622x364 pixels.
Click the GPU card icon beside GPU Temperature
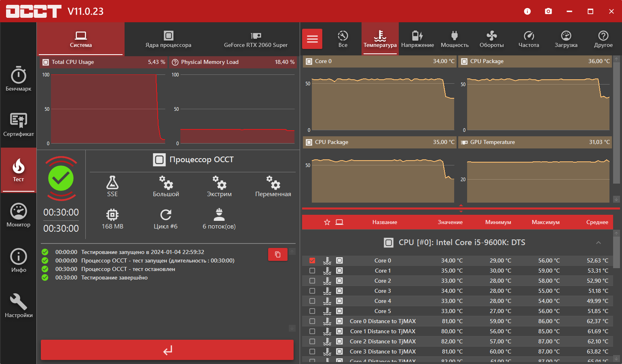(464, 142)
